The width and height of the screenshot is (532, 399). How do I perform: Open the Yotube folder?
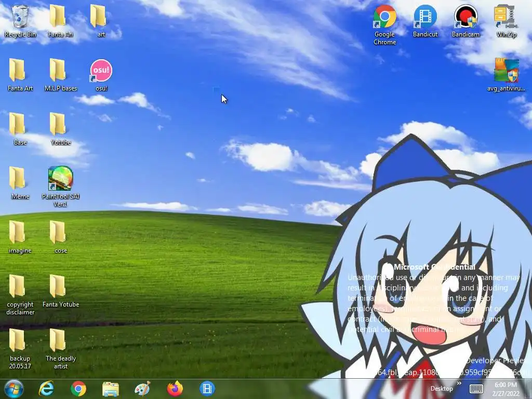pos(61,129)
